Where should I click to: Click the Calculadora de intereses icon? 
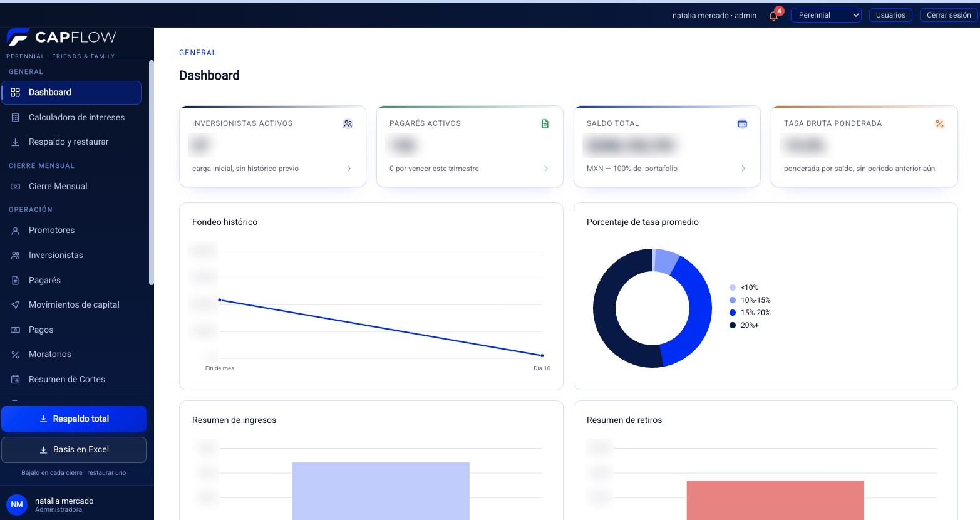16,118
